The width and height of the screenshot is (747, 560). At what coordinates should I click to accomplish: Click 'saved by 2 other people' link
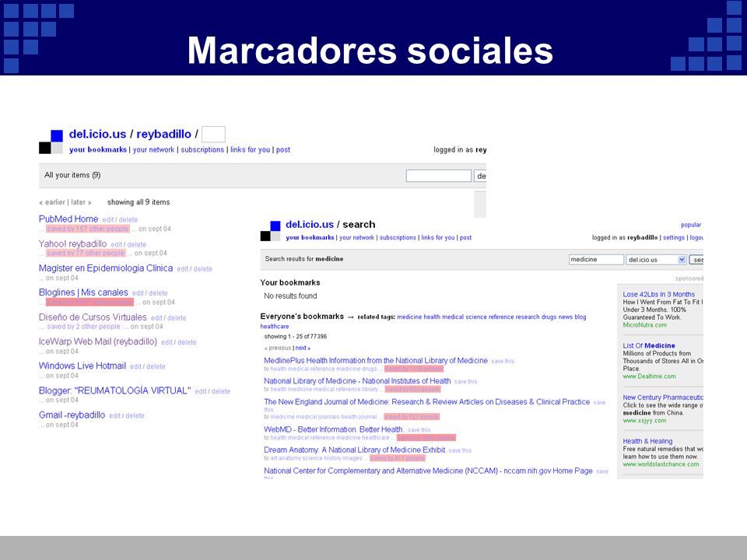click(83, 327)
